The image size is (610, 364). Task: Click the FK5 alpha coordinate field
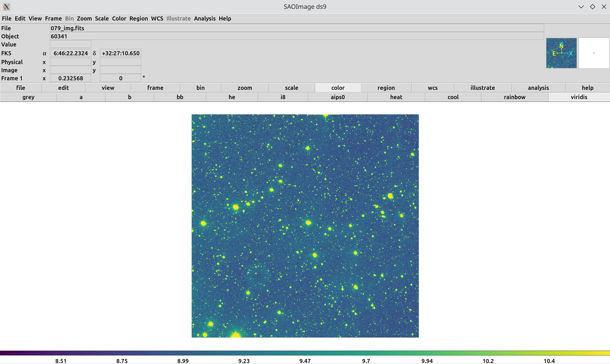tap(71, 53)
